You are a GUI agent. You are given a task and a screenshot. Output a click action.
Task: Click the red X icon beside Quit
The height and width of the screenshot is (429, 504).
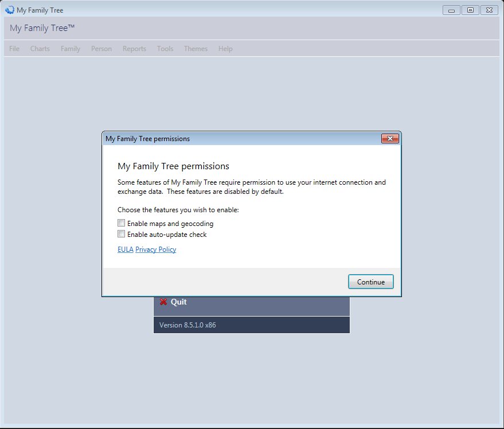pyautogui.click(x=163, y=302)
